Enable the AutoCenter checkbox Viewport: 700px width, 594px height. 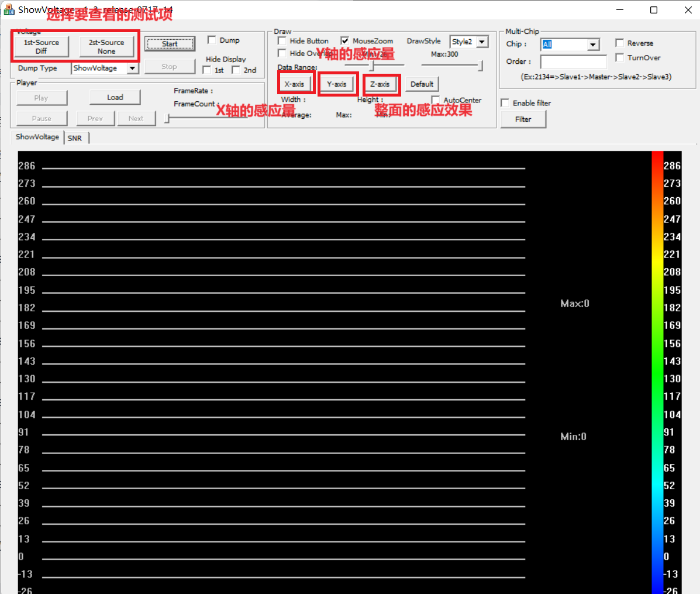coord(436,100)
